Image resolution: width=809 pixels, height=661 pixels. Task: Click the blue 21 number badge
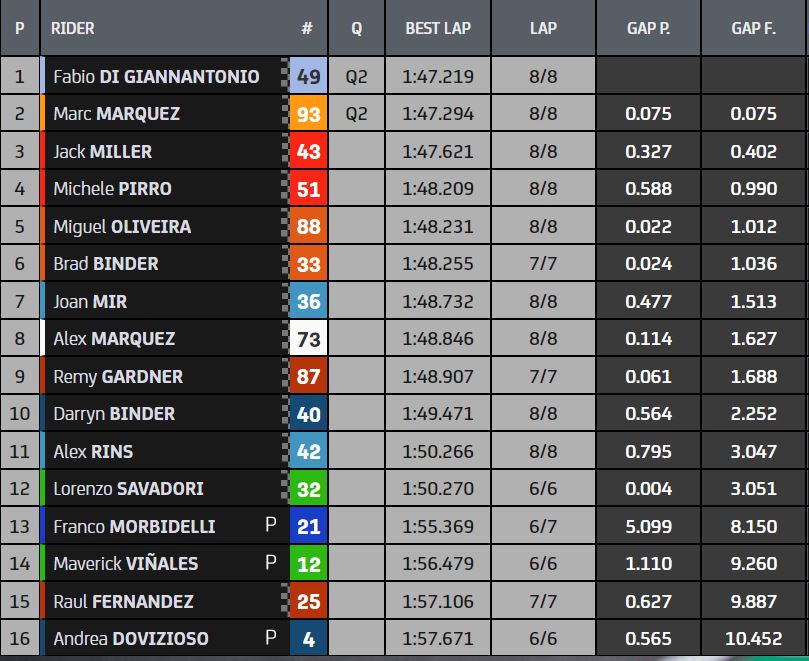click(x=308, y=527)
